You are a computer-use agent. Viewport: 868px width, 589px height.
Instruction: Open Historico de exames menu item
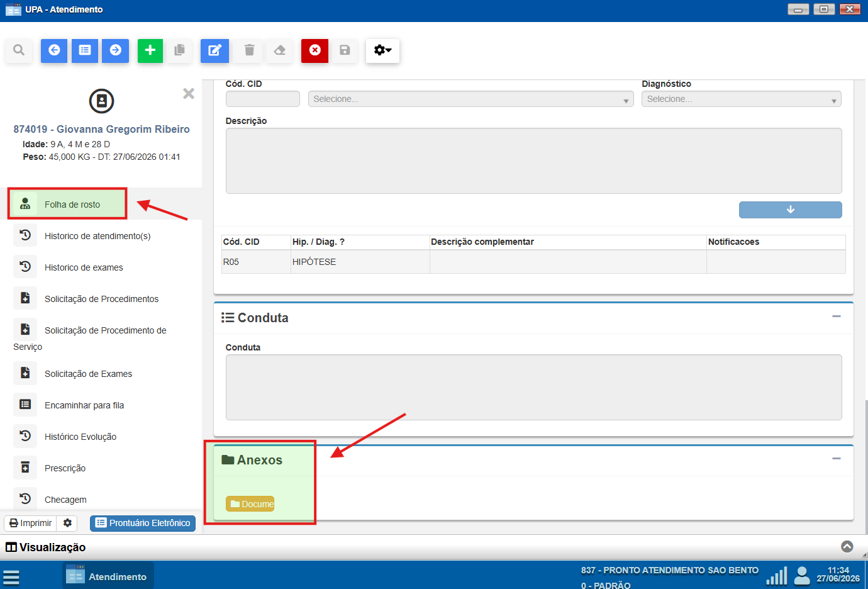pos(84,267)
